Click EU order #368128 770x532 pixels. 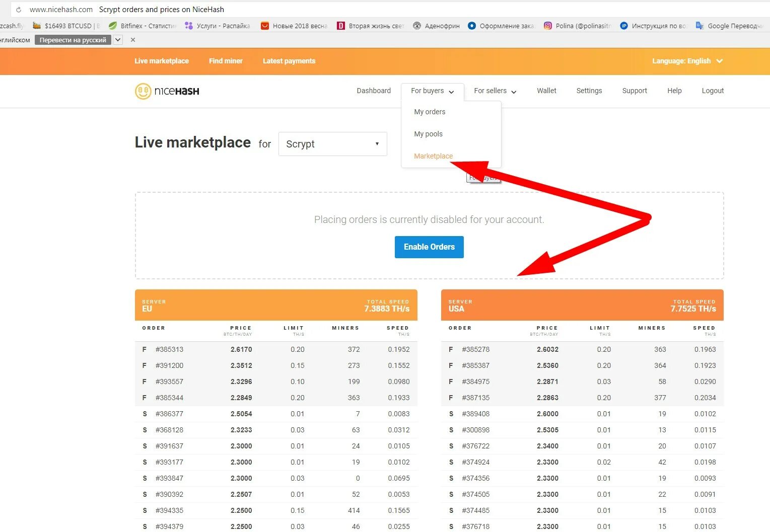276,430
